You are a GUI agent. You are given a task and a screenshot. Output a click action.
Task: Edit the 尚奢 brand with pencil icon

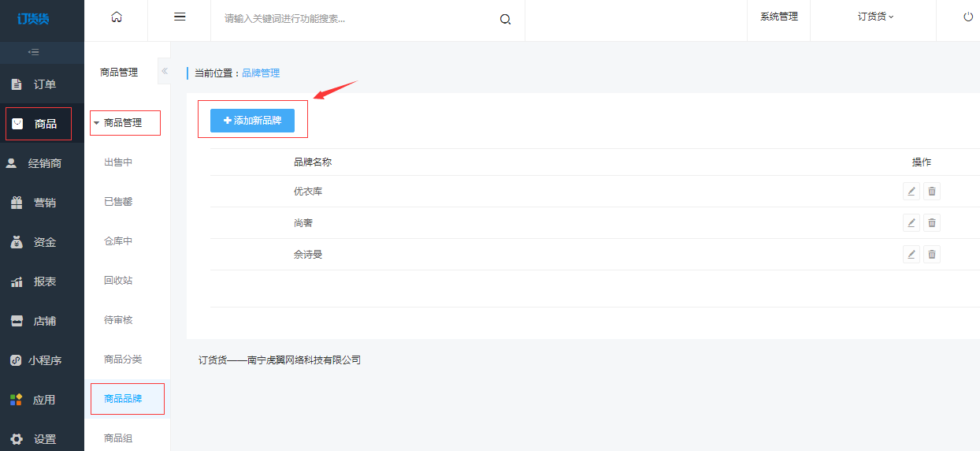pyautogui.click(x=911, y=222)
